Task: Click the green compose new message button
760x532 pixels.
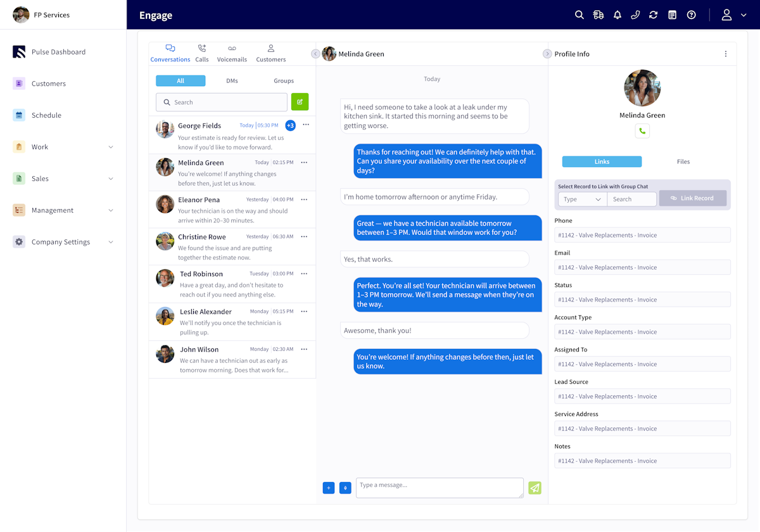Action: [300, 102]
